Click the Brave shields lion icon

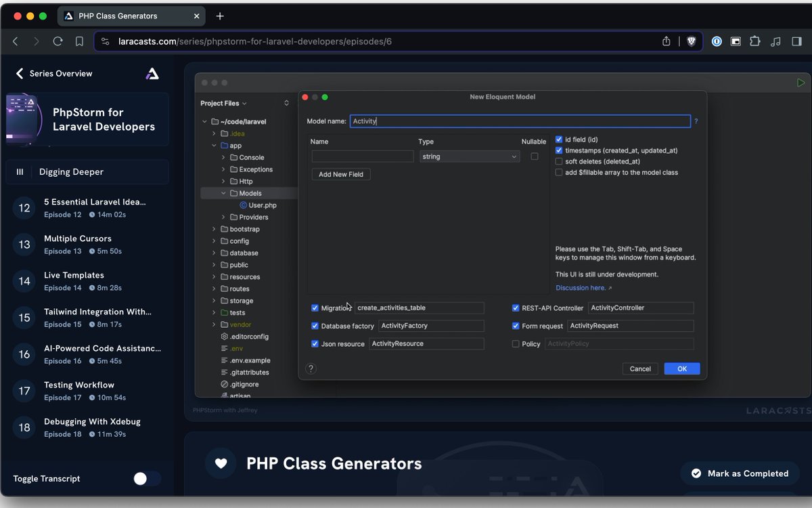691,41
